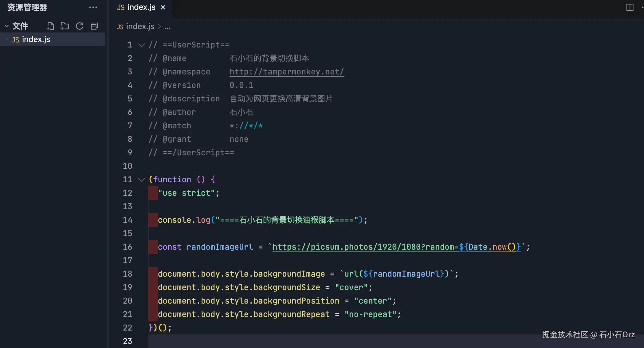Select the index.js editor tab
644x348 pixels.
coord(141,7)
